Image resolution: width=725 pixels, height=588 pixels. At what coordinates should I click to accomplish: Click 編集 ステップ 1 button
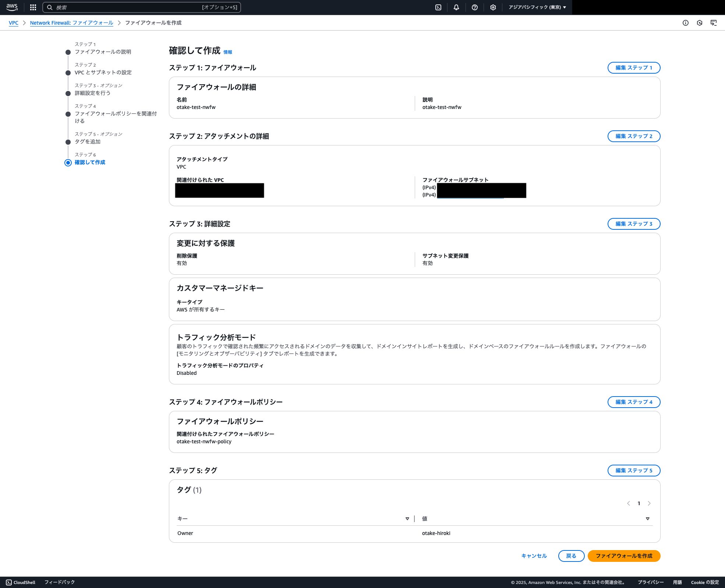[634, 68]
